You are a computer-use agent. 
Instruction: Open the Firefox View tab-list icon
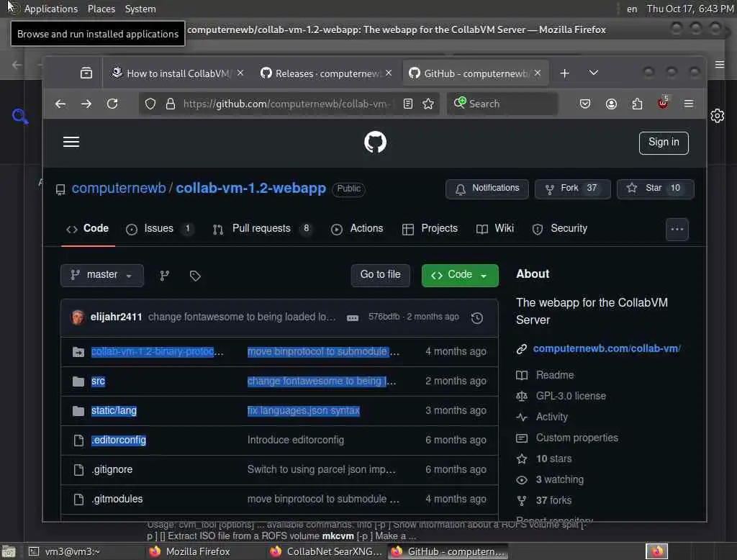click(x=86, y=73)
